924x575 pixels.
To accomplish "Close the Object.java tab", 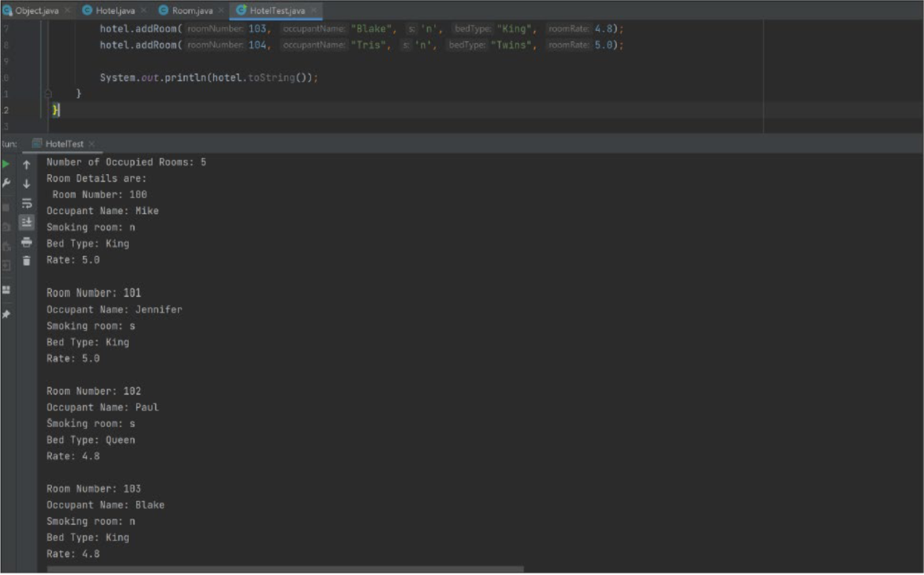I will [x=68, y=10].
